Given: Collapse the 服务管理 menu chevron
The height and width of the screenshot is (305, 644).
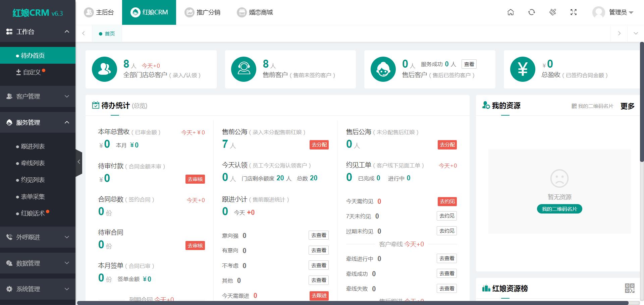Looking at the screenshot, I should pyautogui.click(x=67, y=122).
